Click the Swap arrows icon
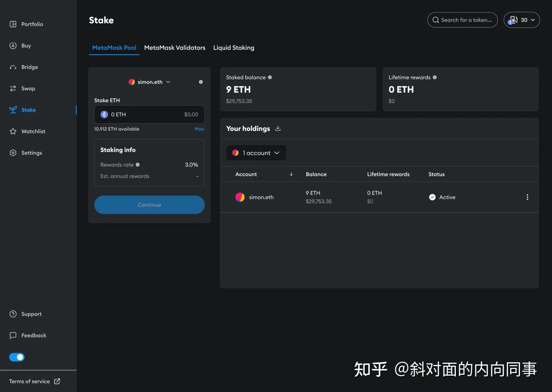This screenshot has width=552, height=392. [13, 88]
